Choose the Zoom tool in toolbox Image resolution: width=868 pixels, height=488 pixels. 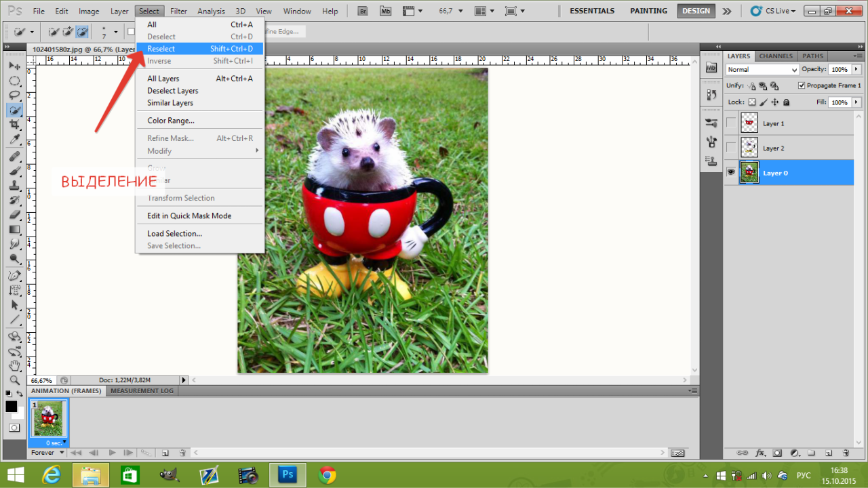[x=14, y=380]
